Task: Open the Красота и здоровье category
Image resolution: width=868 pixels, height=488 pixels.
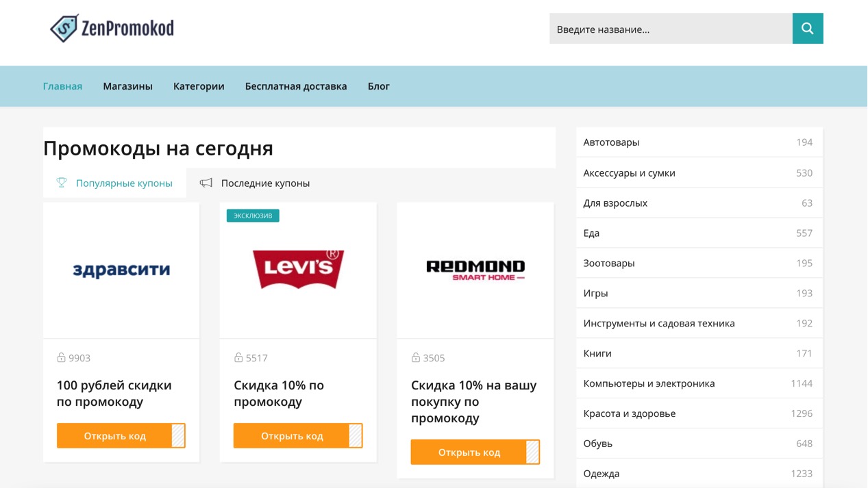Action: coord(699,413)
